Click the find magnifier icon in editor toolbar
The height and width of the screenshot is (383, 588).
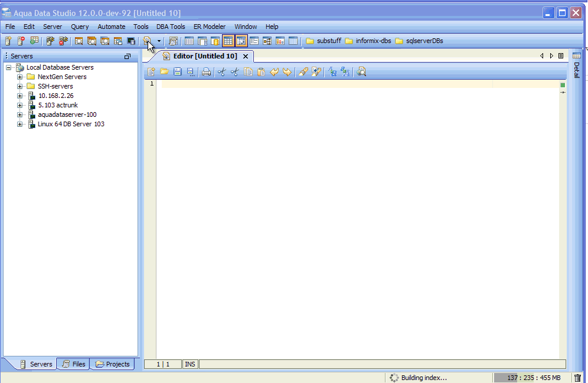tap(361, 71)
